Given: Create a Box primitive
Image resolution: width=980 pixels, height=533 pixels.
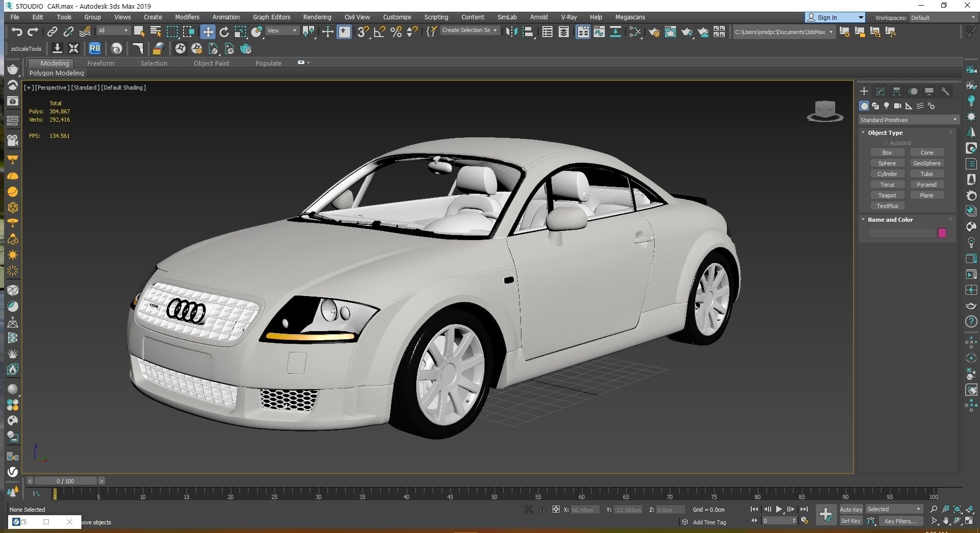Looking at the screenshot, I should coord(887,153).
